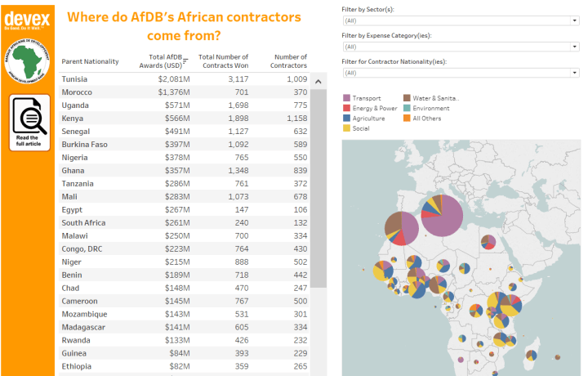This screenshot has height=376, width=588.
Task: Select the Burkina Faso row label
Action: coord(84,145)
